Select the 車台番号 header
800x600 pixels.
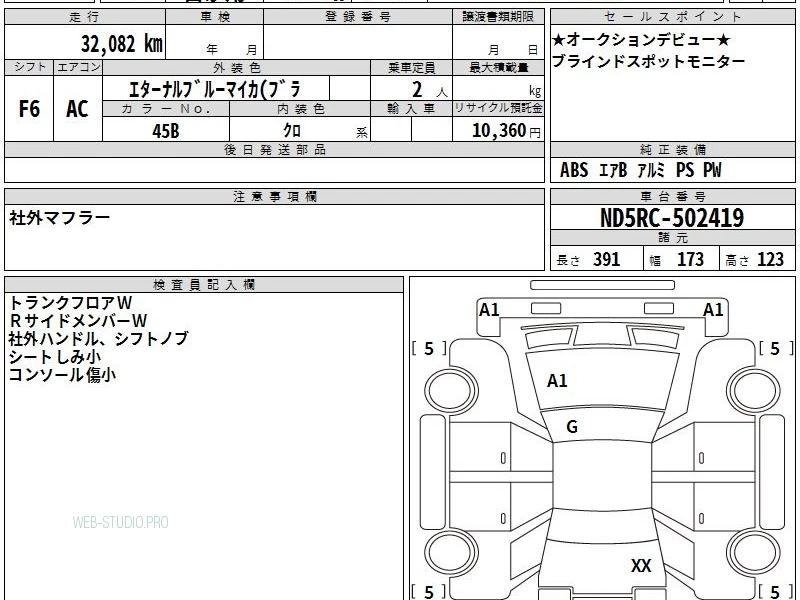[x=673, y=196]
